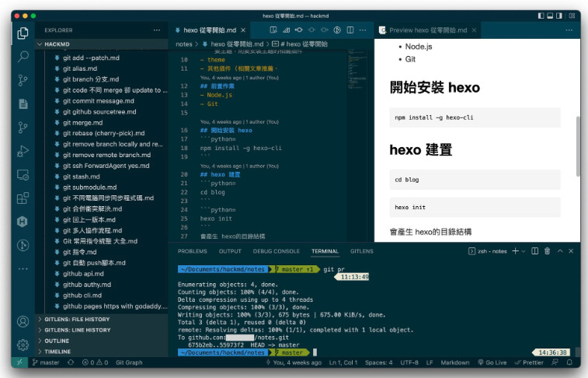Open the HackMD hexagon icon view
The height and width of the screenshot is (378, 588).
click(x=23, y=222)
